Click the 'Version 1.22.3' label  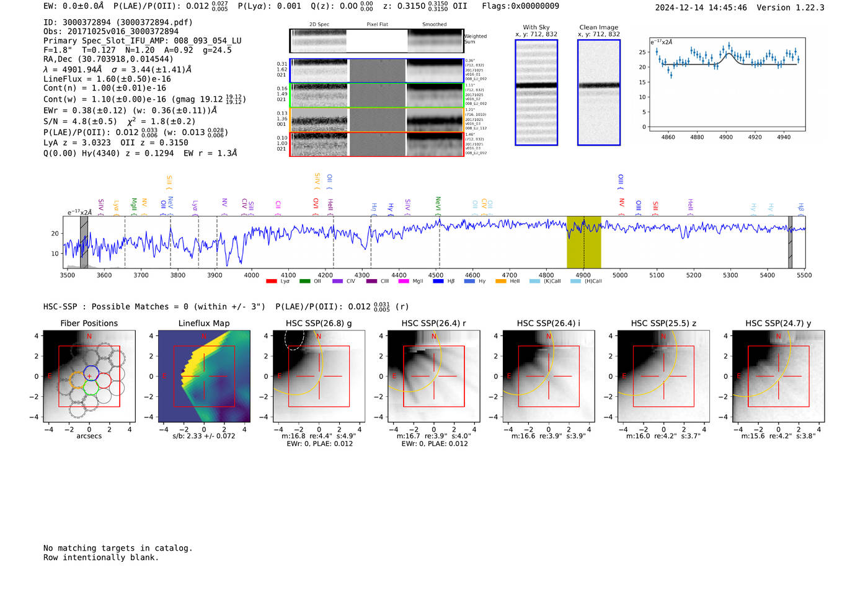790,7
